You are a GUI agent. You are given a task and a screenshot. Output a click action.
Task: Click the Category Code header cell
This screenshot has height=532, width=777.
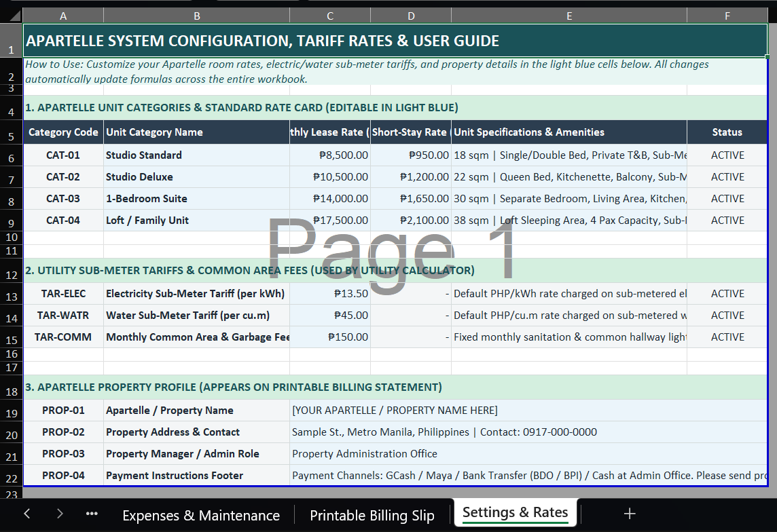click(x=63, y=132)
